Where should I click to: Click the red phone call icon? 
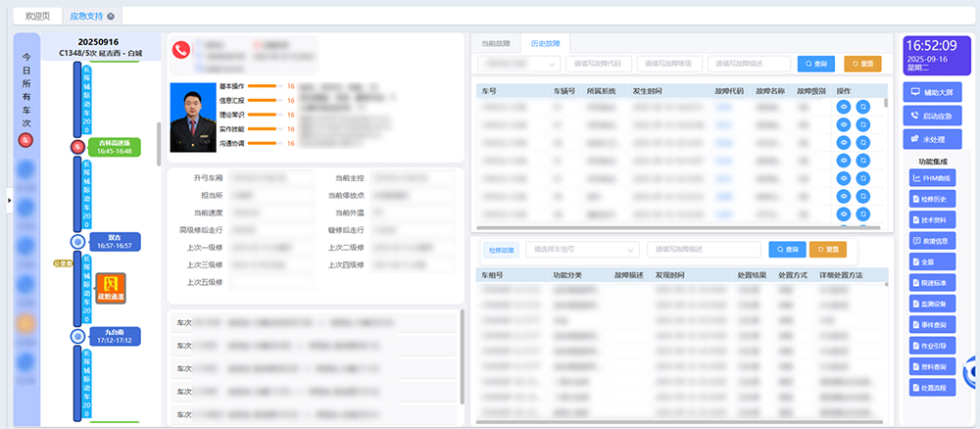pyautogui.click(x=179, y=50)
